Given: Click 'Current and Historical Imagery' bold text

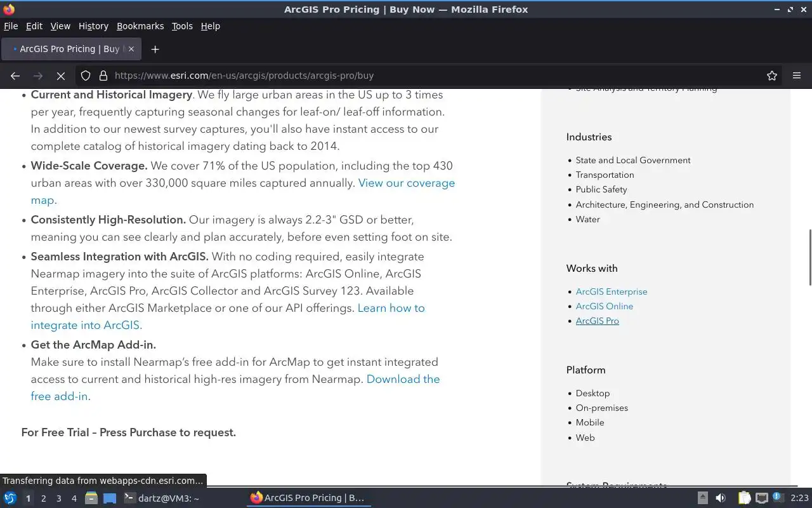Looking at the screenshot, I should [x=112, y=95].
